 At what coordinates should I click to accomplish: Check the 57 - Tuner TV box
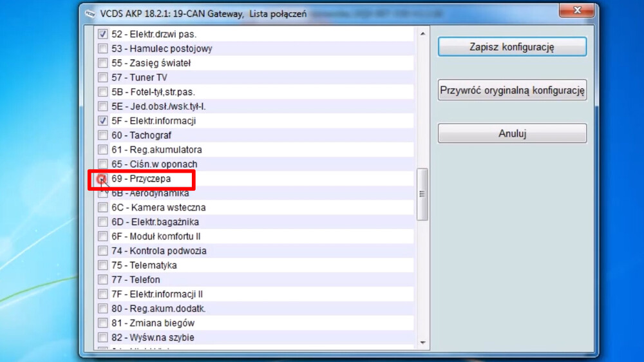click(102, 78)
